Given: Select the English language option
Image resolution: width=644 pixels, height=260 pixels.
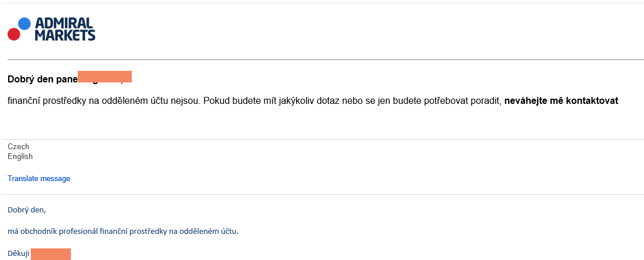Looking at the screenshot, I should click(x=20, y=157).
